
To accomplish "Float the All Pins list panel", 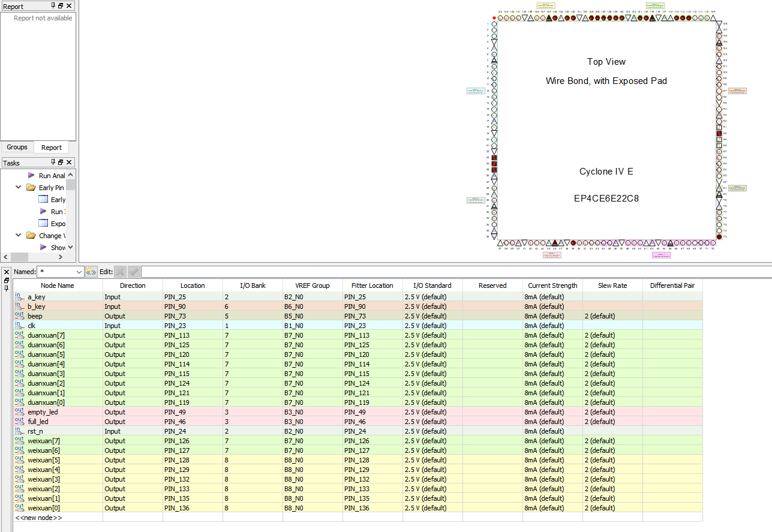I will (x=7, y=280).
